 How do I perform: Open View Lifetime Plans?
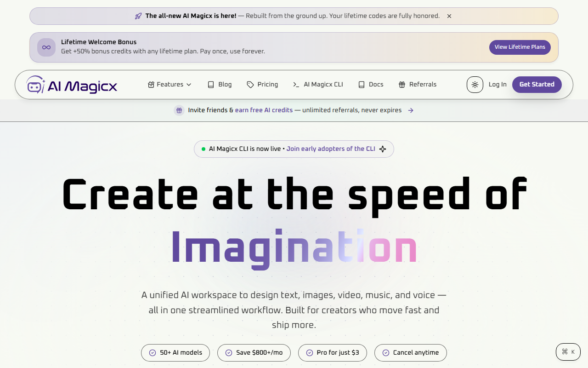520,47
